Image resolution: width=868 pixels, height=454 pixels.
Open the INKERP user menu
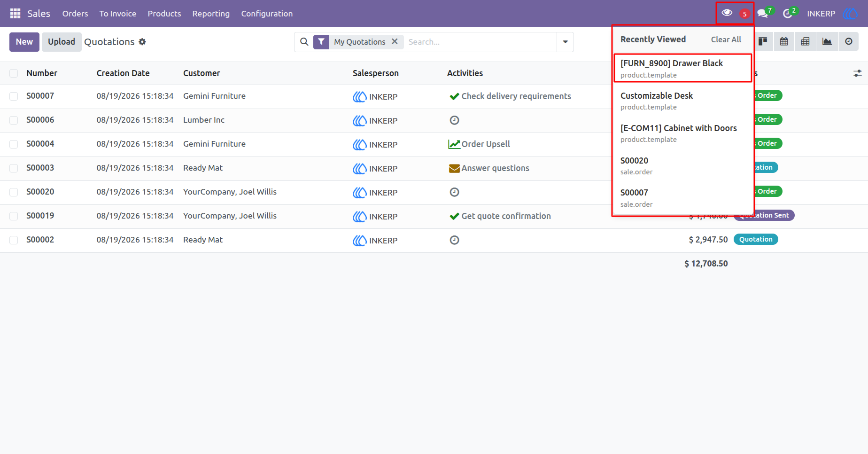pyautogui.click(x=832, y=14)
